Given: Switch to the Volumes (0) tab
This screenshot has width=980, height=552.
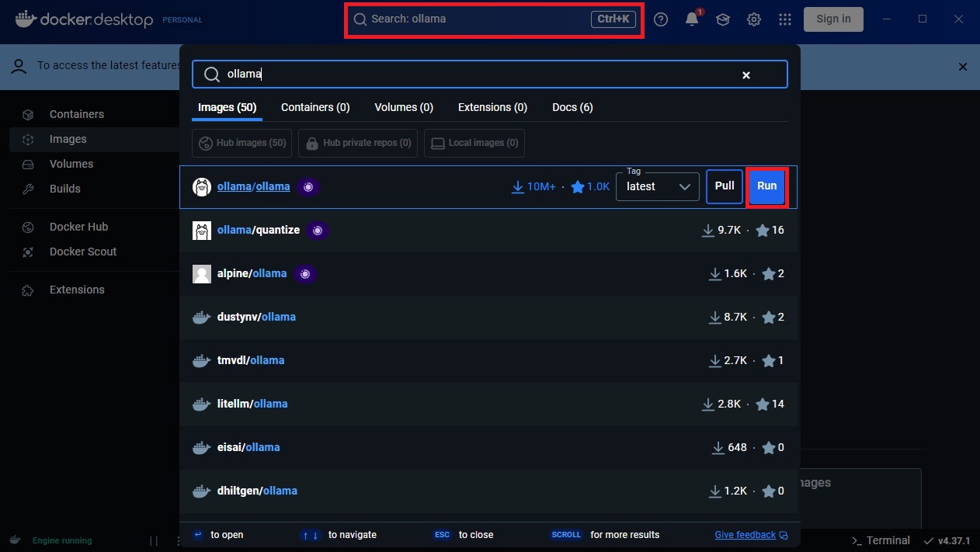Looking at the screenshot, I should click(404, 107).
